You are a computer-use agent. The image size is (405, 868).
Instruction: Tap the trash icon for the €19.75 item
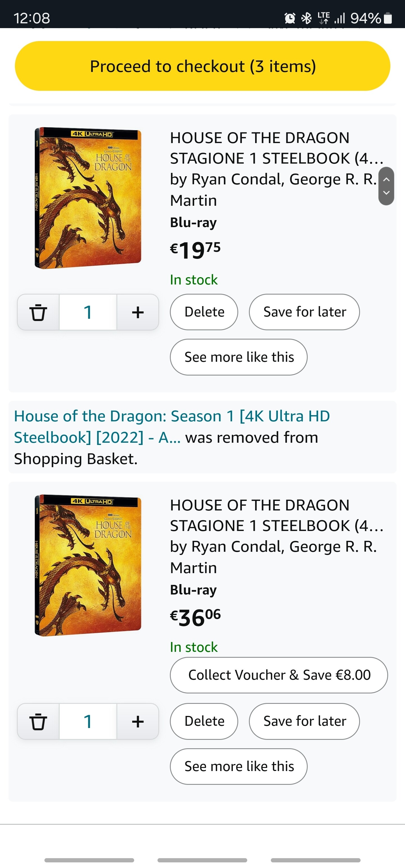point(38,312)
